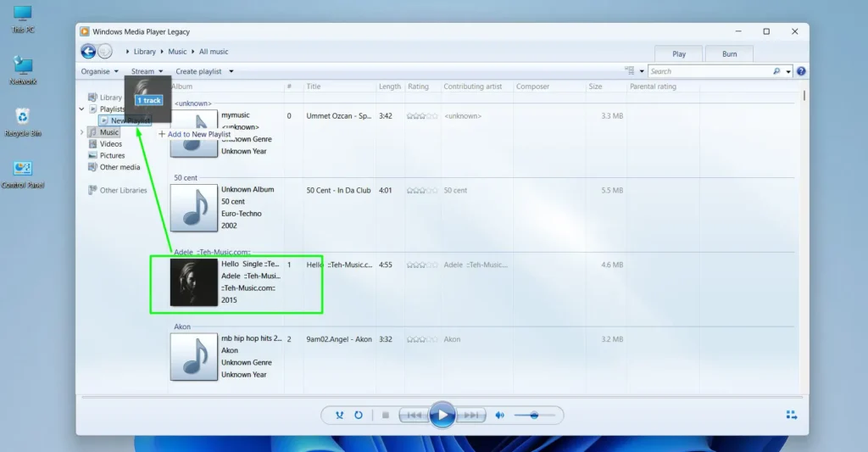Click the search magnifier icon
Viewport: 868px width, 452px height.
click(776, 71)
